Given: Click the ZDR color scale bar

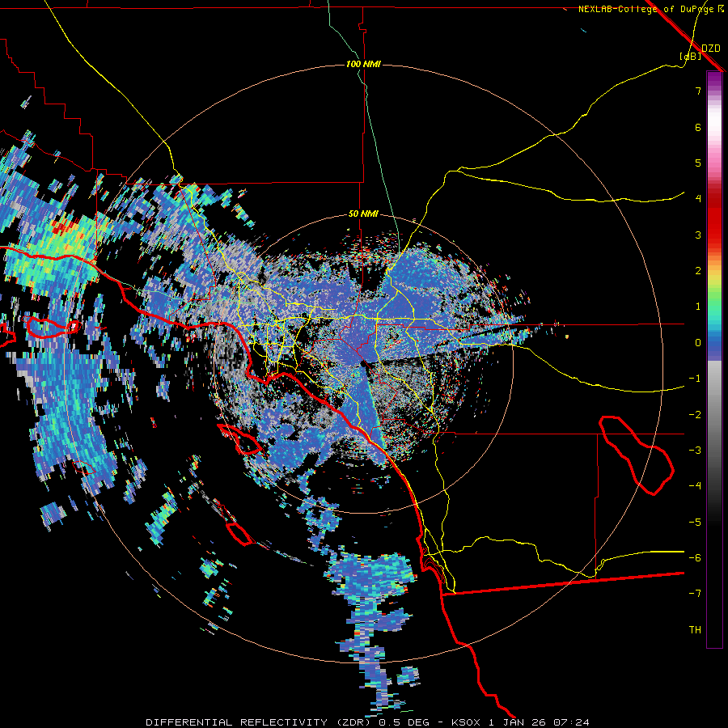Looking at the screenshot, I should point(714,359).
